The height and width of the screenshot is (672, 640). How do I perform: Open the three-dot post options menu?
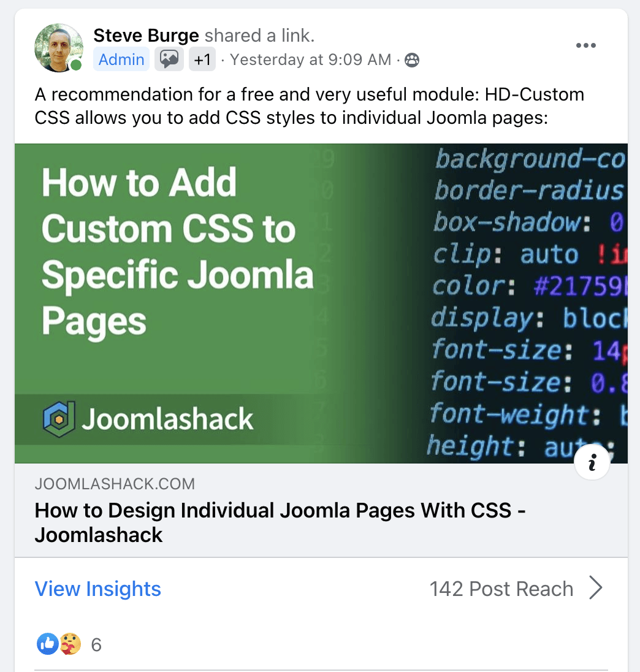click(585, 45)
